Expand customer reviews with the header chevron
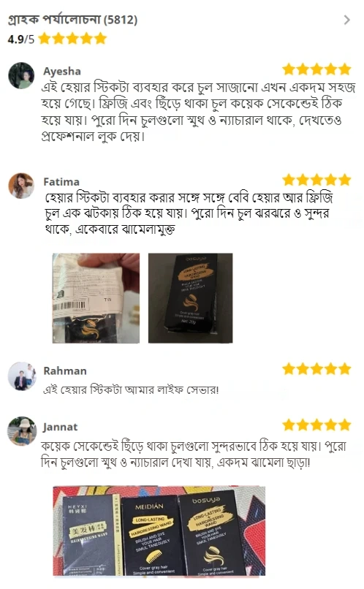The image size is (364, 589). [x=346, y=20]
